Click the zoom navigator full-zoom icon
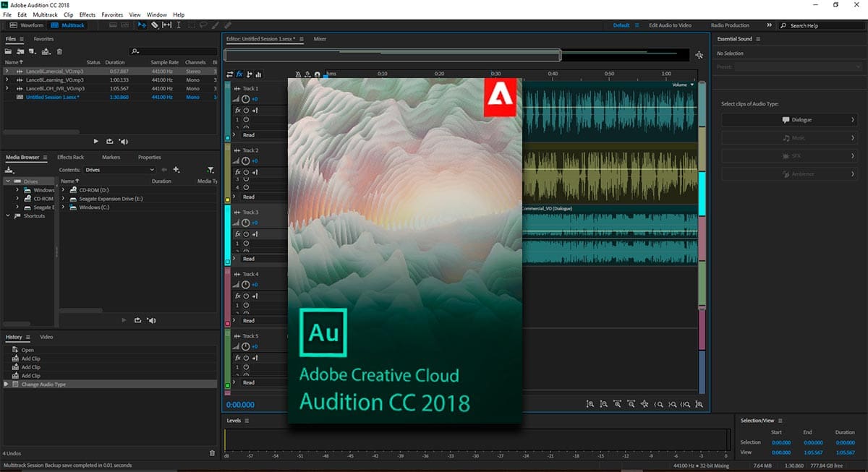 coord(699,55)
